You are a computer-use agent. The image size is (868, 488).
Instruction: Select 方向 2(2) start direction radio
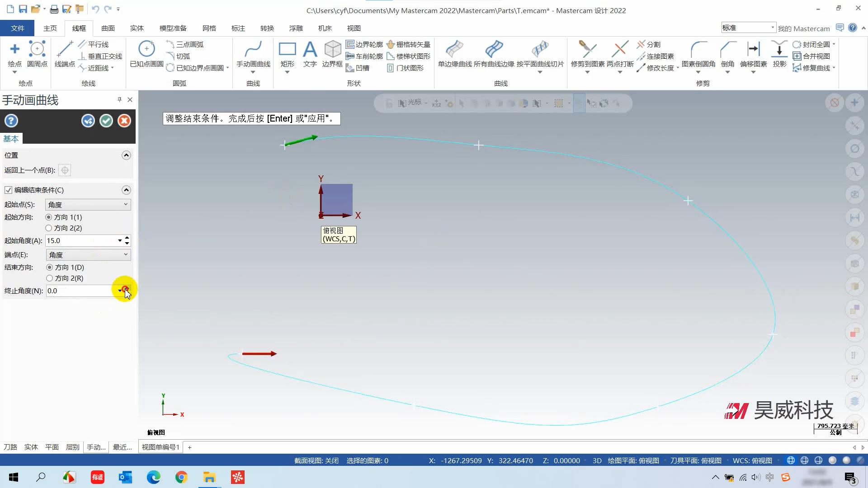coord(49,228)
